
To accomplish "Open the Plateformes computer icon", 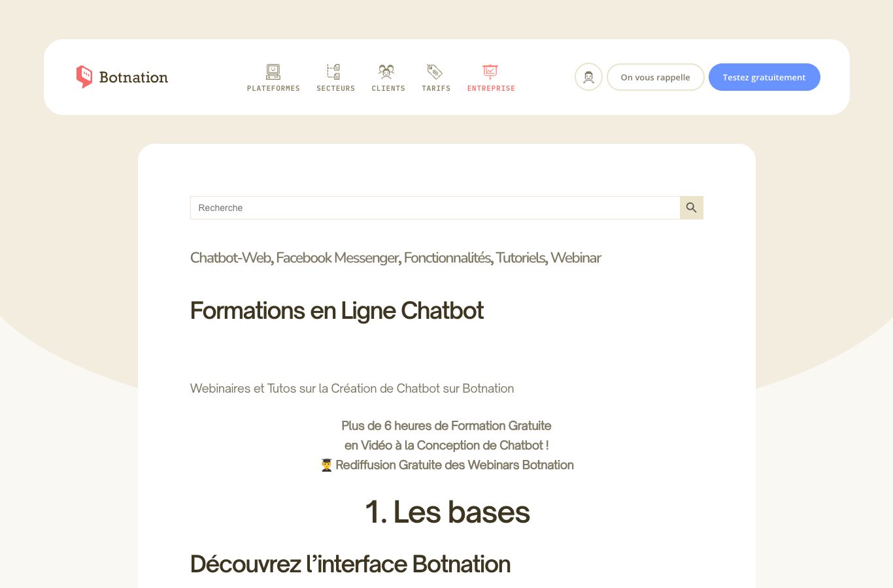I will (x=273, y=71).
